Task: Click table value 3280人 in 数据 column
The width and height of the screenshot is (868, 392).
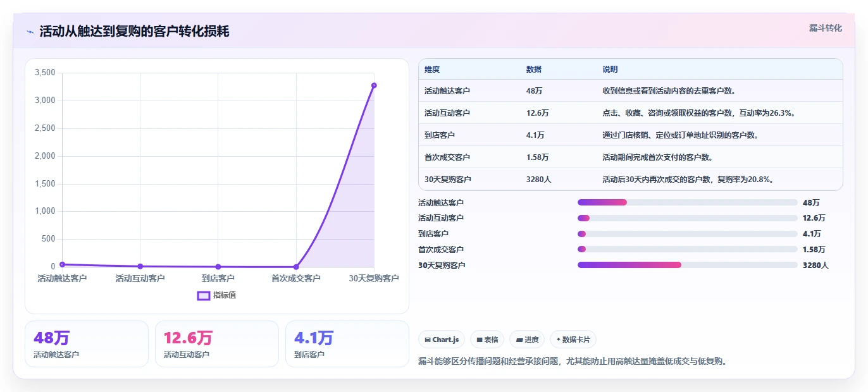Action: click(539, 180)
